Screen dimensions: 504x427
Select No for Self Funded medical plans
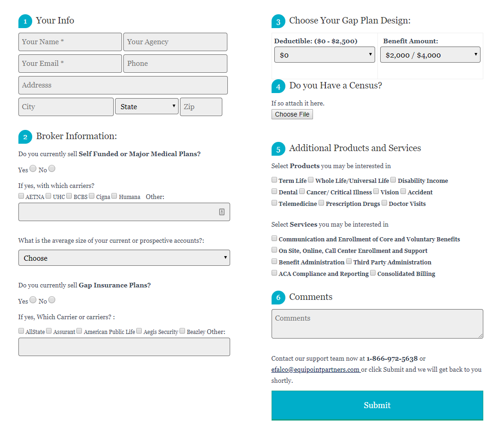tap(52, 169)
